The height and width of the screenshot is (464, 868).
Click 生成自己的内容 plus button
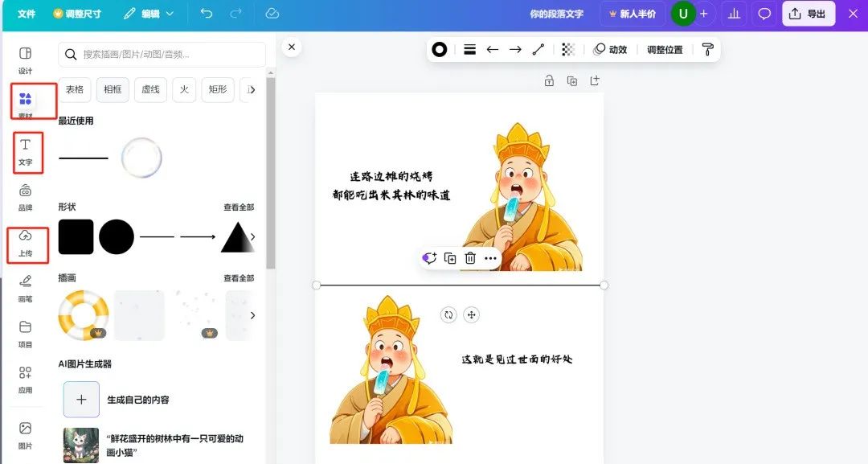81,399
